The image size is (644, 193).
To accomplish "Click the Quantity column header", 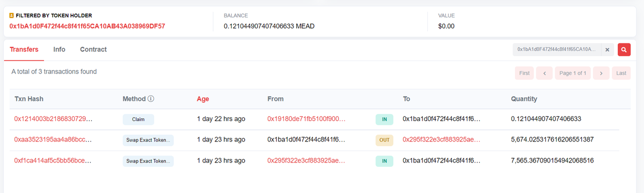I will click(524, 99).
